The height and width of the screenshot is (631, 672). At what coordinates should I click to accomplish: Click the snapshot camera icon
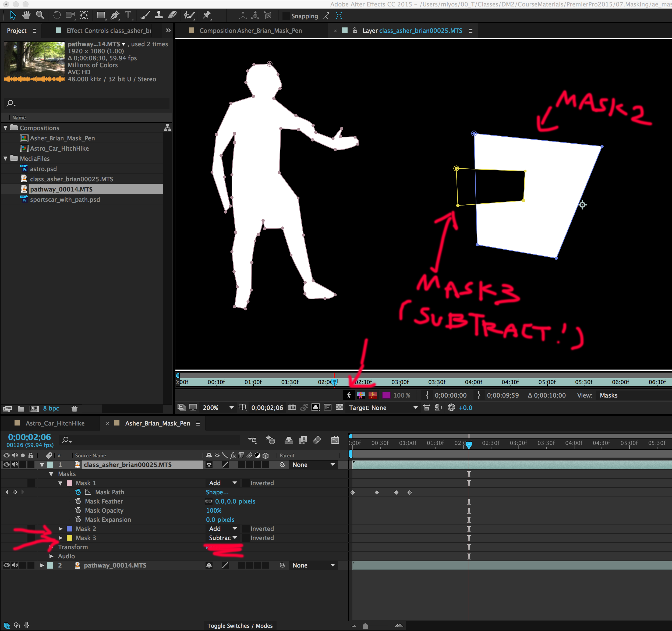tap(292, 407)
